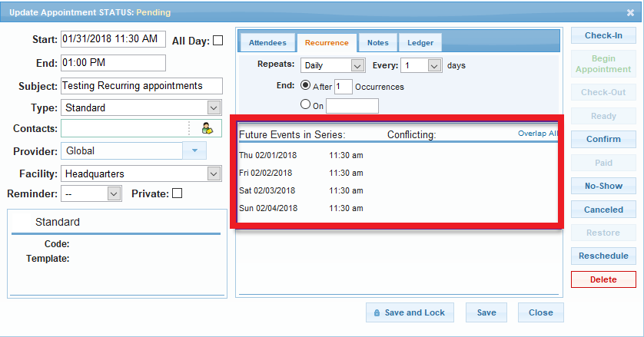Open the Every interval dropdown
The image size is (644, 337).
[x=421, y=65]
